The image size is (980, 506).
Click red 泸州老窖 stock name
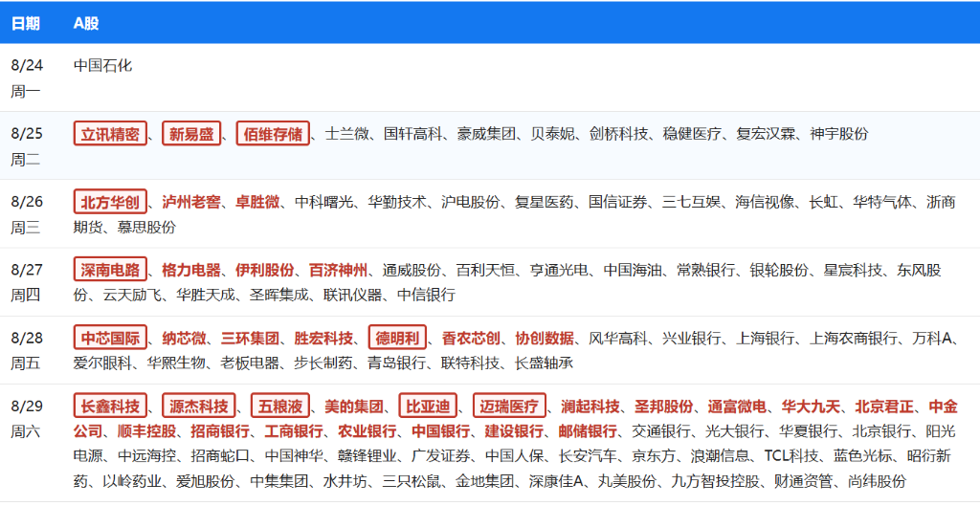coord(191,202)
